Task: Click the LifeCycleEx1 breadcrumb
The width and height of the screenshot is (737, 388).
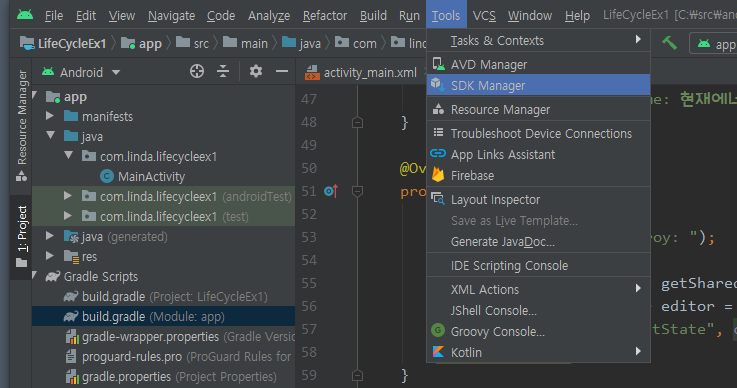Action: tap(63, 43)
